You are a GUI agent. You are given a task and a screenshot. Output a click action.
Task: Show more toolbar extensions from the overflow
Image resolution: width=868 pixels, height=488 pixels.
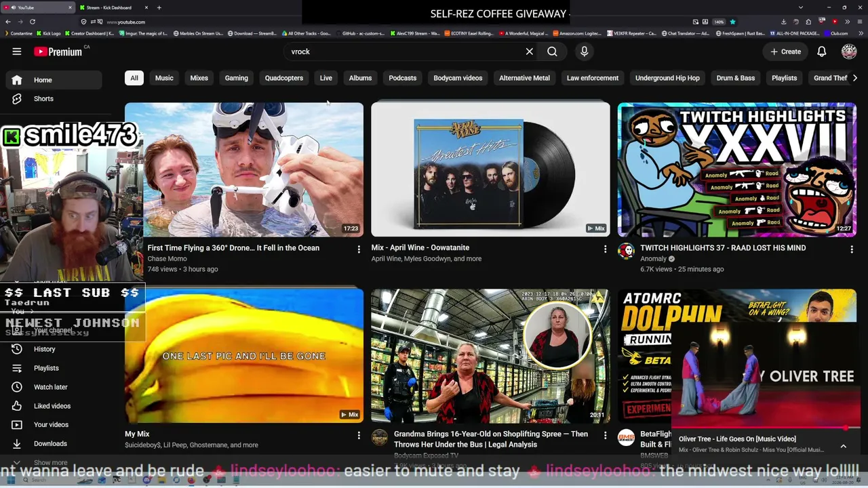point(847,22)
